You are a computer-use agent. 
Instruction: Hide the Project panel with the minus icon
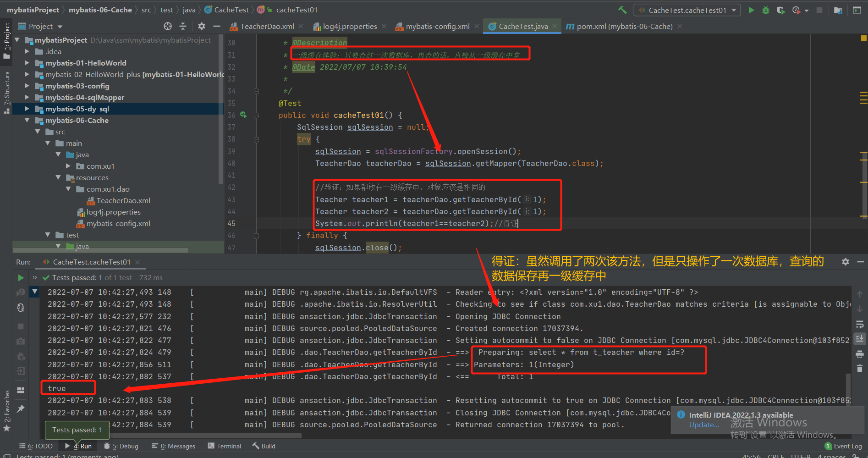[217, 26]
